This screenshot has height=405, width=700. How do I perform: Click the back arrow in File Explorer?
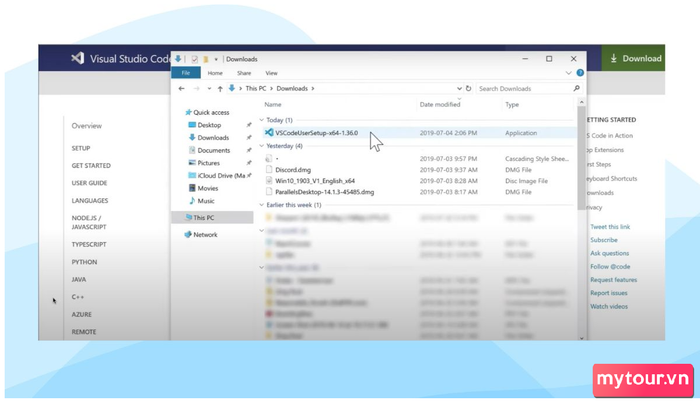181,88
